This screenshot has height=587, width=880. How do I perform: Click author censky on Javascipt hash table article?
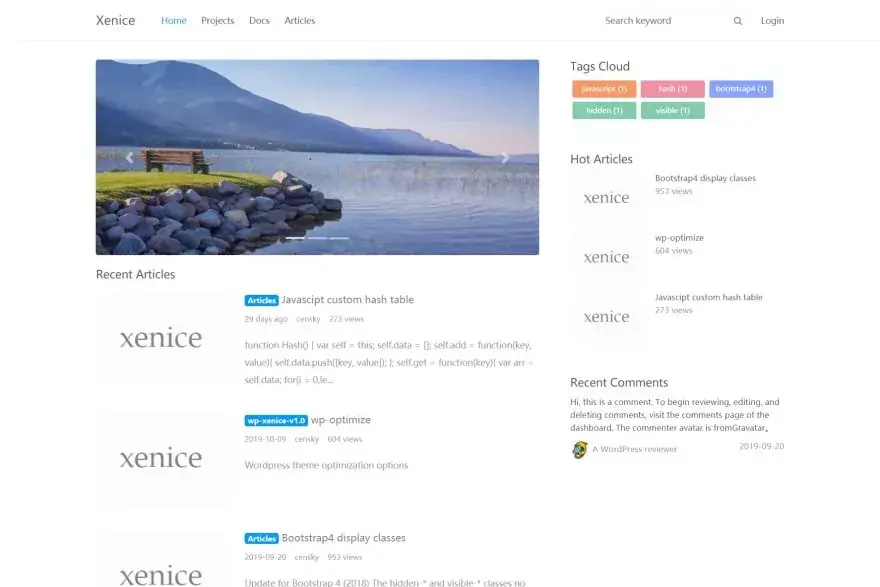(308, 319)
